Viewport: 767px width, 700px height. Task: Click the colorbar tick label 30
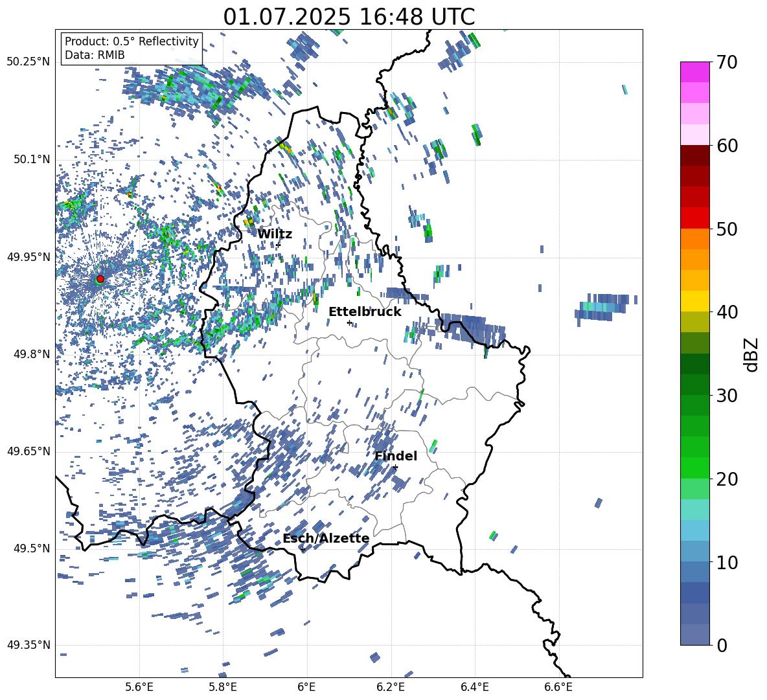pyautogui.click(x=727, y=395)
